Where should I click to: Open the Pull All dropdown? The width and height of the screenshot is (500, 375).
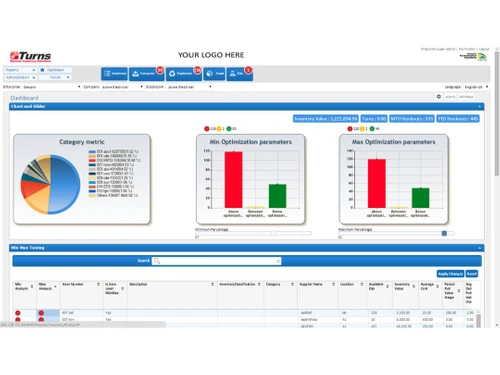[54, 78]
